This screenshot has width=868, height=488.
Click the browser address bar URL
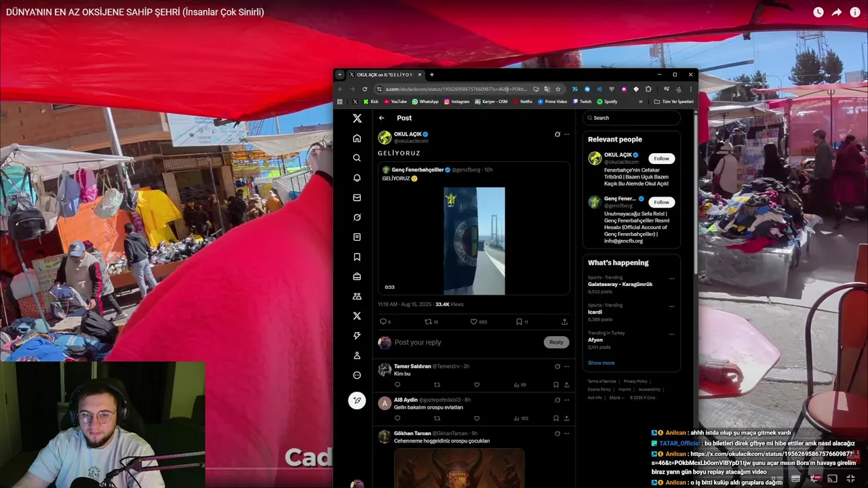(456, 89)
